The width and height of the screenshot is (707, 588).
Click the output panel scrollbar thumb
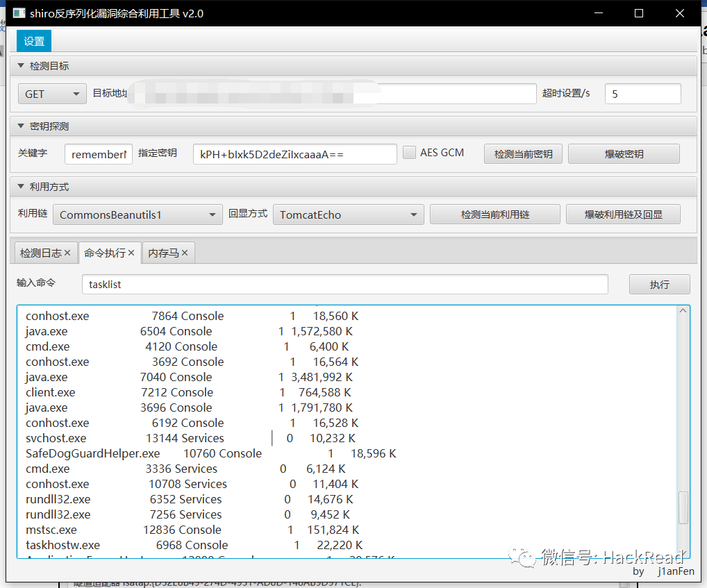(x=683, y=507)
